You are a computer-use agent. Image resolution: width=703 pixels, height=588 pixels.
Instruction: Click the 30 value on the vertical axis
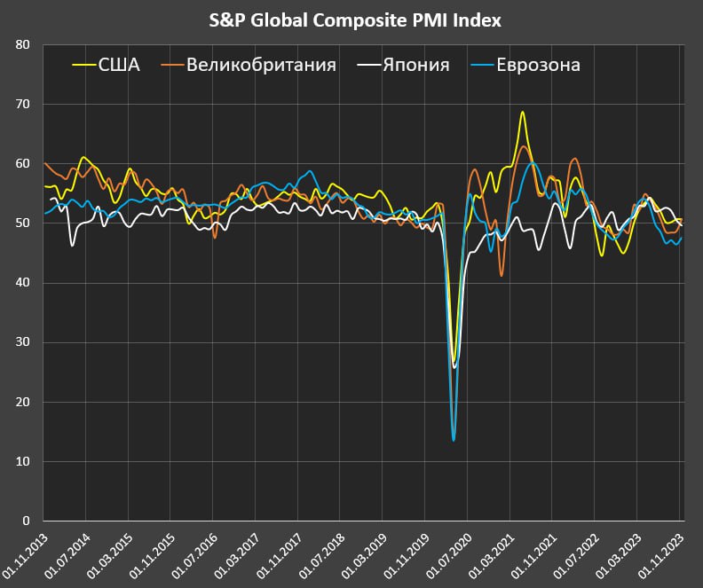point(24,342)
